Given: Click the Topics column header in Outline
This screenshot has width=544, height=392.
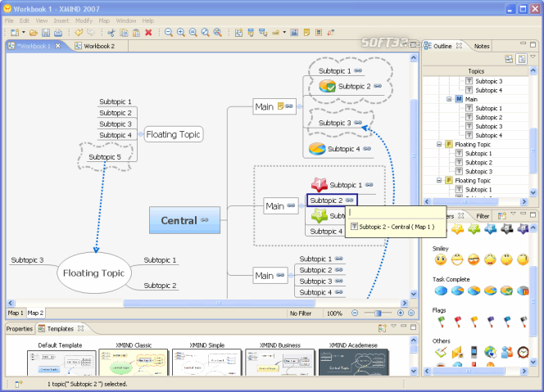Looking at the screenshot, I should pyautogui.click(x=476, y=71).
